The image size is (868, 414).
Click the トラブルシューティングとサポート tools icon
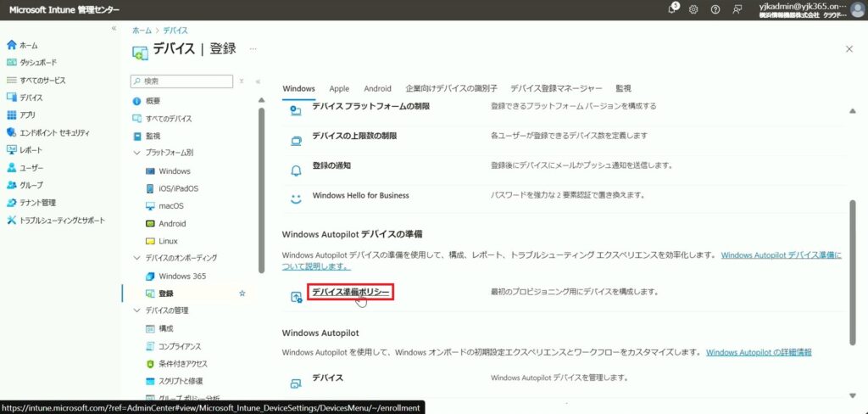pos(12,220)
